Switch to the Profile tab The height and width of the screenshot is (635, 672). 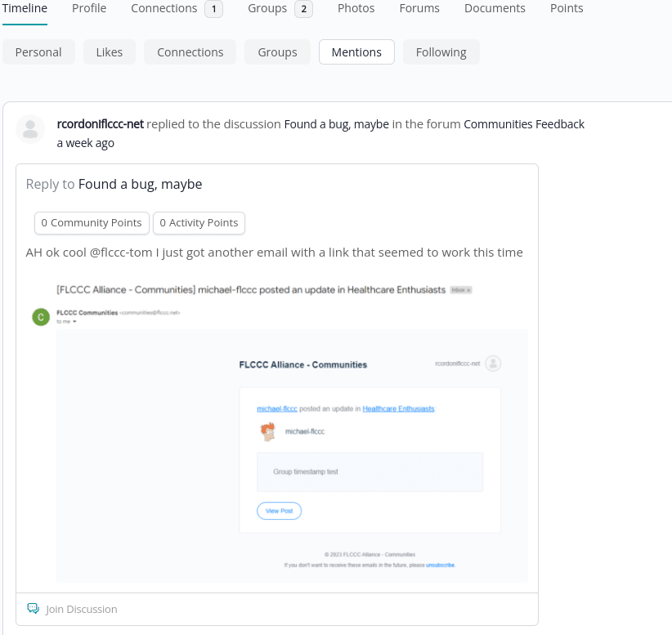click(x=89, y=8)
